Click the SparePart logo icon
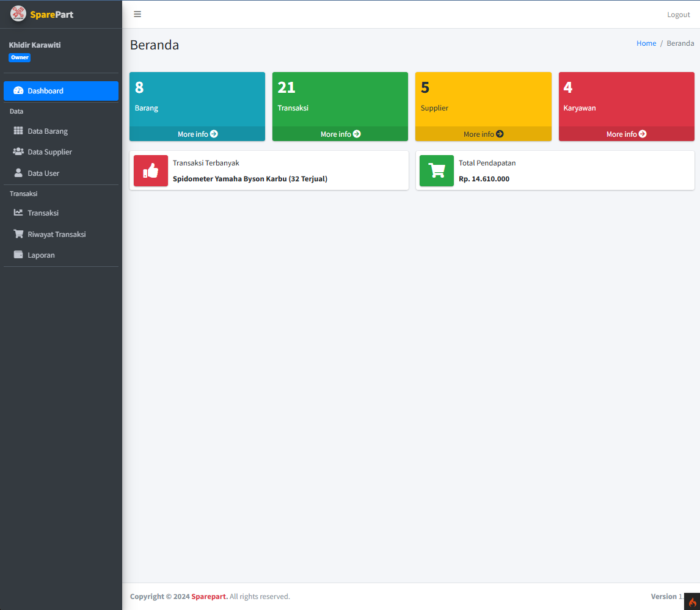The height and width of the screenshot is (610, 700). click(18, 13)
